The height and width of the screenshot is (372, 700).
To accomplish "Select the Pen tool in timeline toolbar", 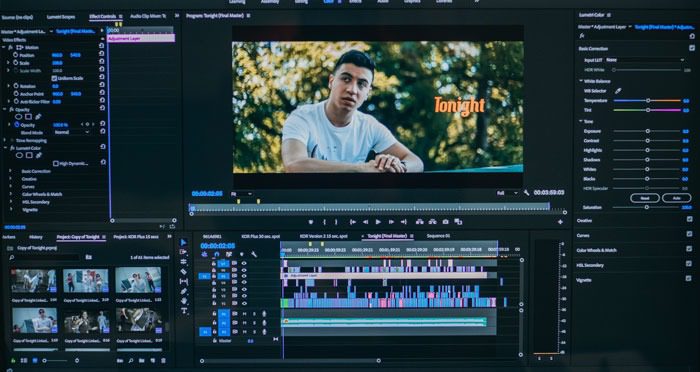I will 183,291.
